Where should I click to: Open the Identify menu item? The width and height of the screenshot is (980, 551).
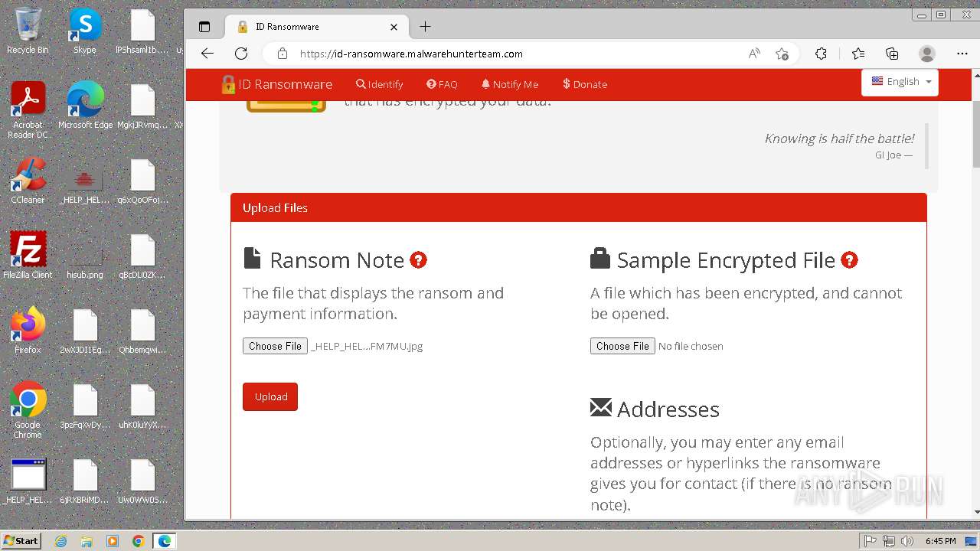[380, 84]
